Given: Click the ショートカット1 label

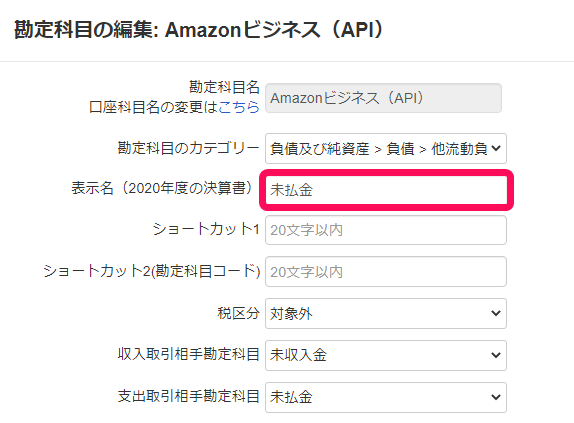Looking at the screenshot, I should tap(206, 229).
